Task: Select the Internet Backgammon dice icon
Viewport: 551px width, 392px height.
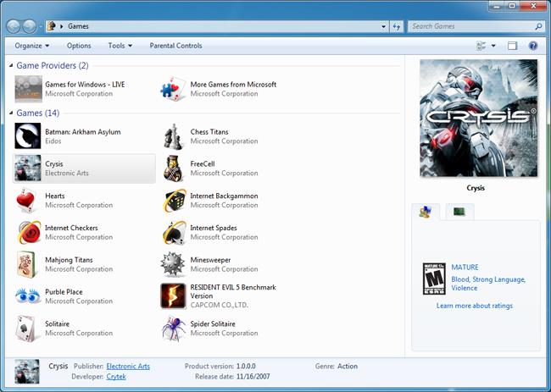Action: tap(175, 200)
